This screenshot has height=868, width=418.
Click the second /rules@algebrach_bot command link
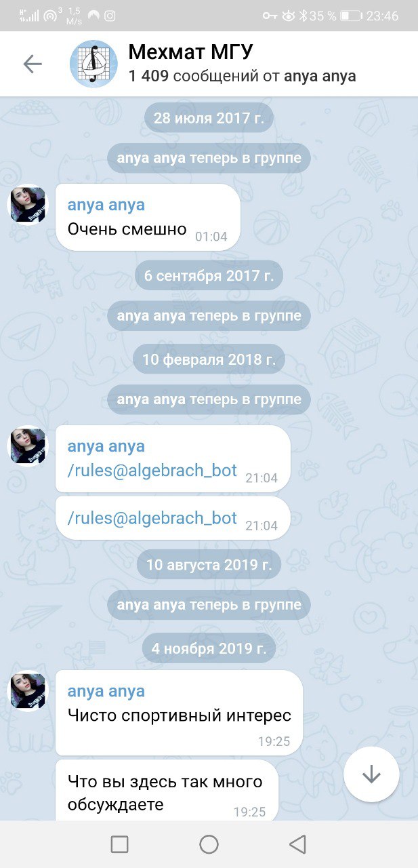pos(152,518)
